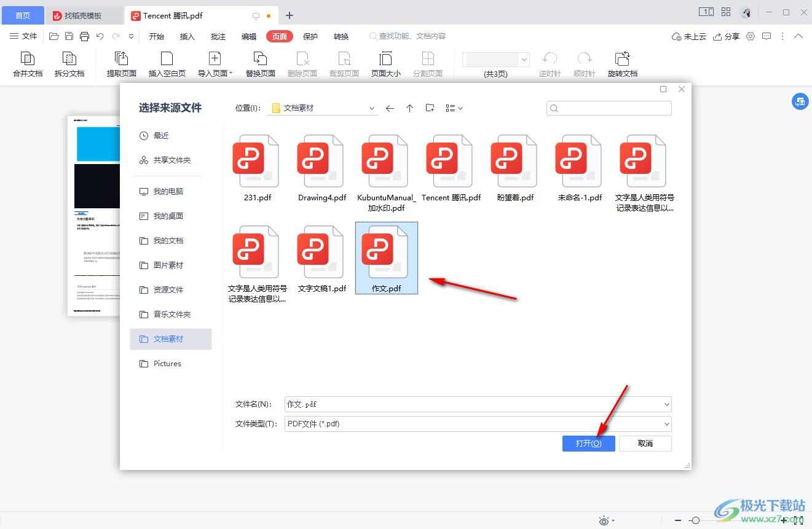This screenshot has height=529, width=812.
Task: Open the 找稻壳模板 tab
Action: 84,15
